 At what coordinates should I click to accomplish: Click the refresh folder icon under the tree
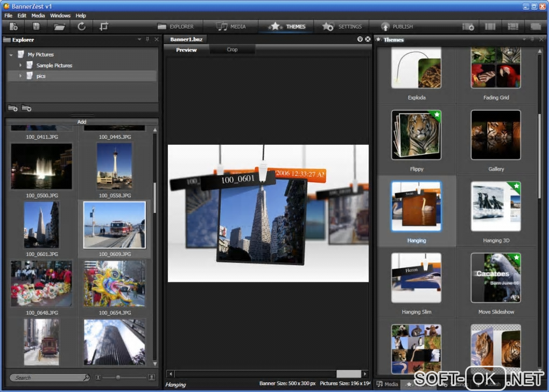(26, 109)
